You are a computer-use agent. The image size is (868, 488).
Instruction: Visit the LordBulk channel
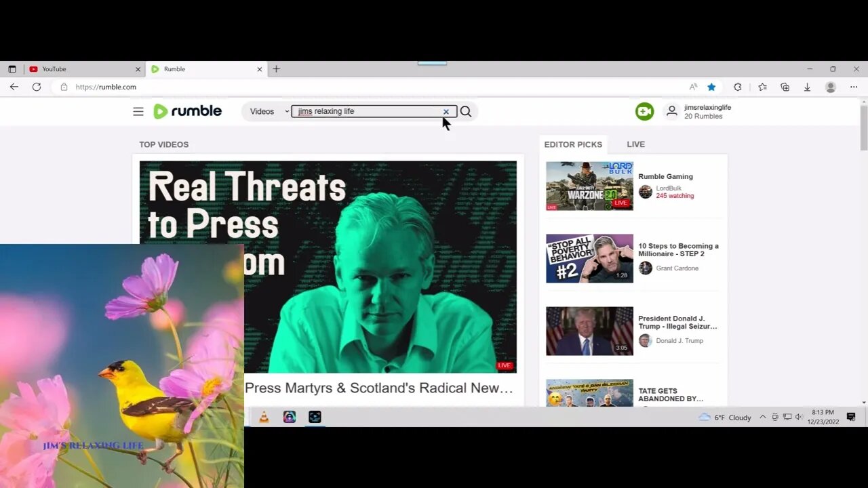pos(669,188)
